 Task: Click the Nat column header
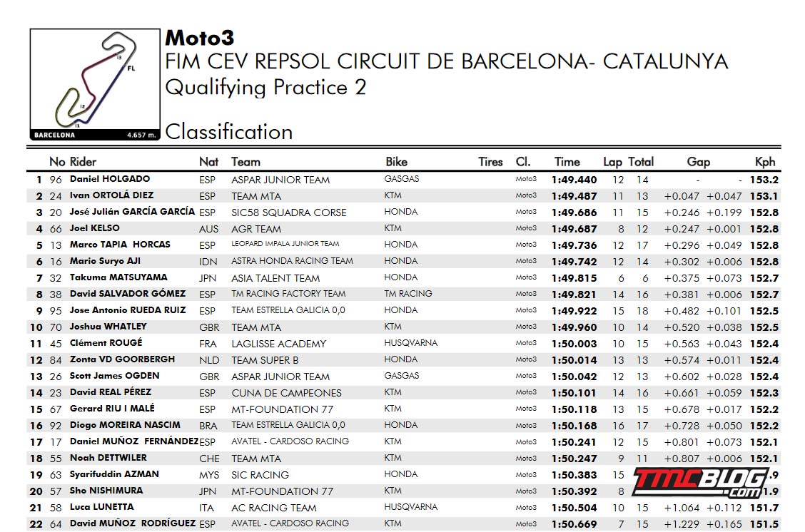pyautogui.click(x=208, y=162)
